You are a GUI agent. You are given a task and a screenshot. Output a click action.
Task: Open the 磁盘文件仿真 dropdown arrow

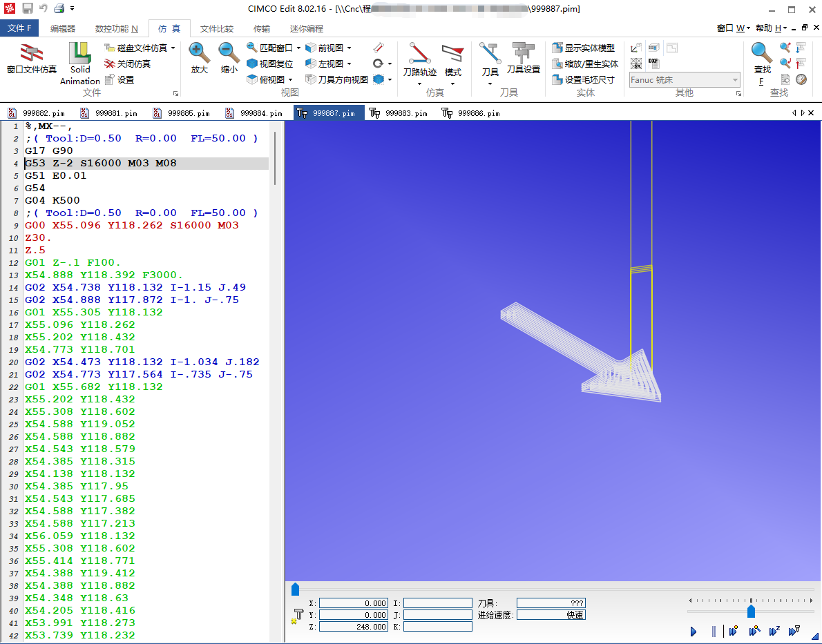click(x=173, y=48)
